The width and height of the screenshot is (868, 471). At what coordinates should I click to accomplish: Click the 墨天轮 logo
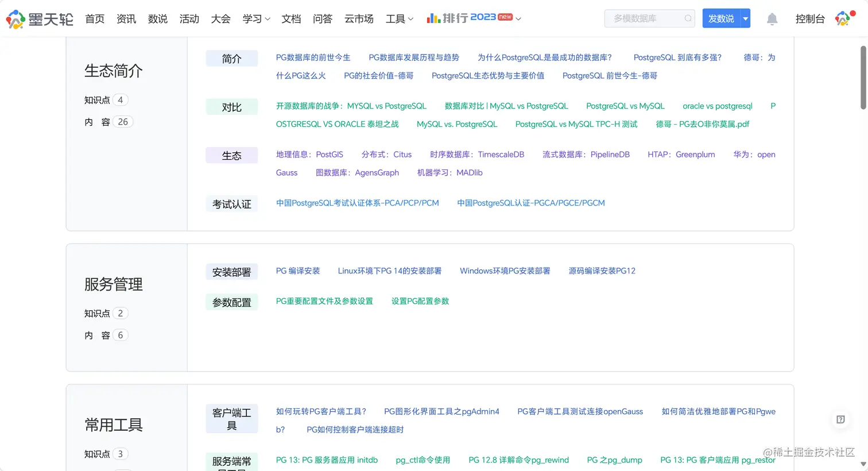[x=40, y=19]
